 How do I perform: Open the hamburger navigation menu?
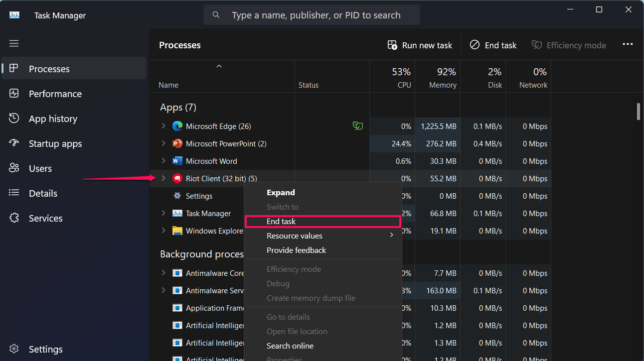click(14, 43)
